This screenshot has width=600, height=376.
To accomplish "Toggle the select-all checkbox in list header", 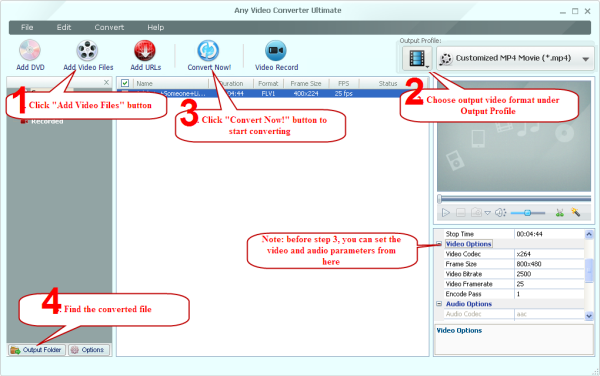I will click(125, 83).
